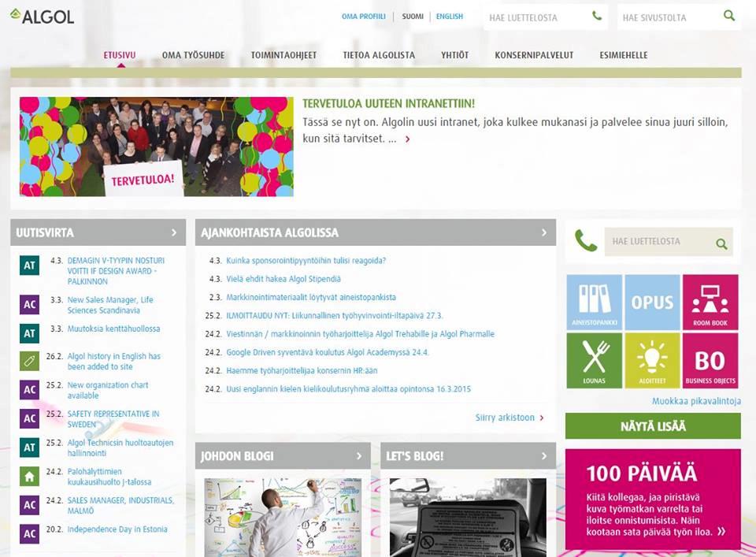
Task: Click the sidebar directory search magnifier
Action: click(x=721, y=243)
